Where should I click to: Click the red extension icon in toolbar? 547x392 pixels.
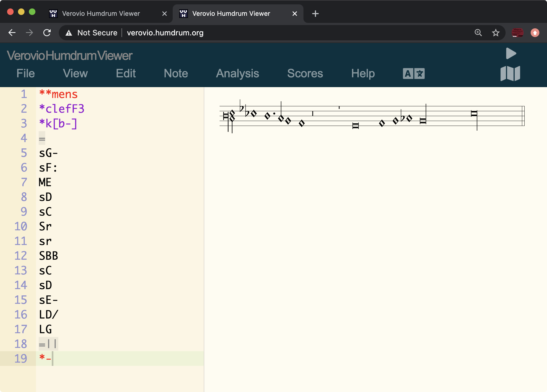[x=518, y=33]
